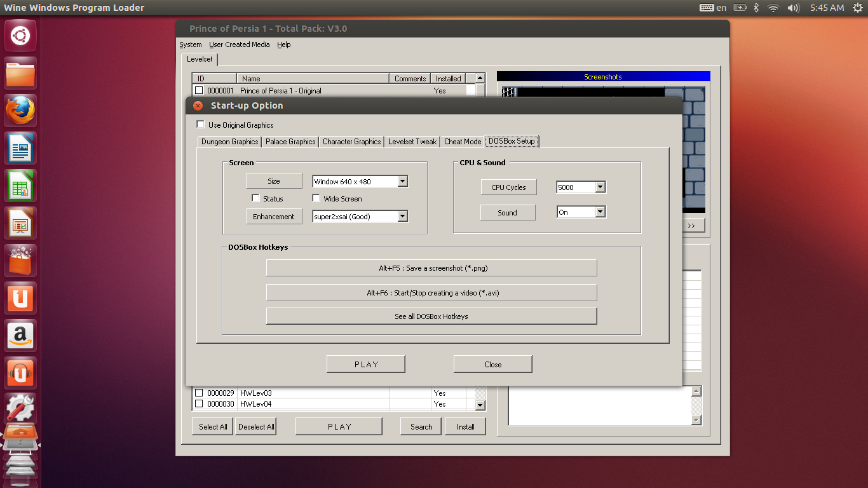Open Amazon launcher icon

point(20,336)
